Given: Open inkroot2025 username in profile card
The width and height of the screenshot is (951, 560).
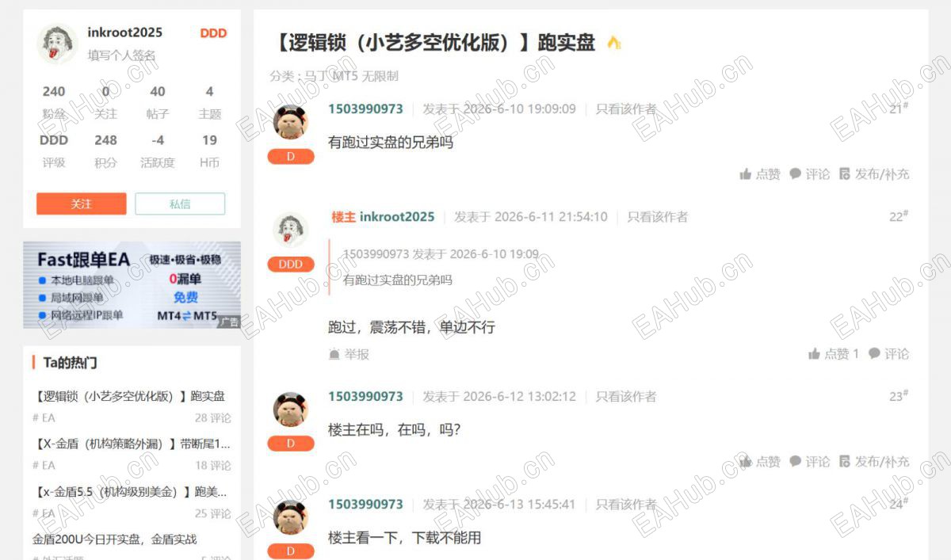Looking at the screenshot, I should [124, 32].
